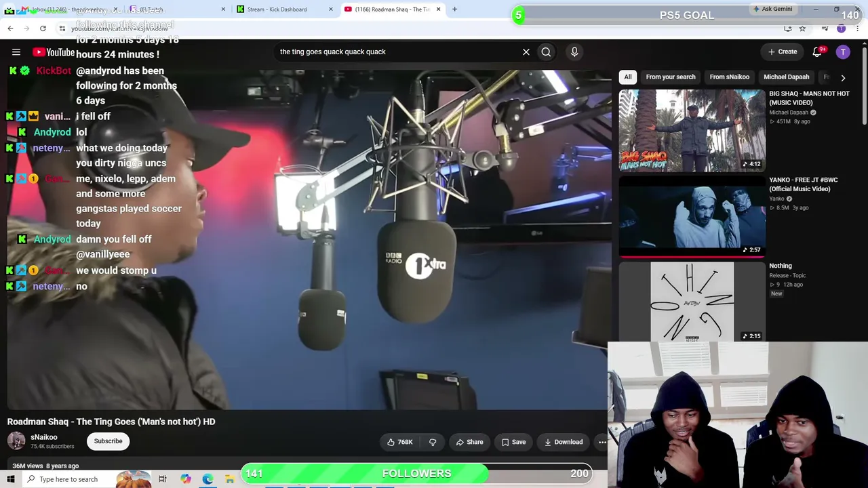
Task: Start voice search with the microphone
Action: (574, 52)
